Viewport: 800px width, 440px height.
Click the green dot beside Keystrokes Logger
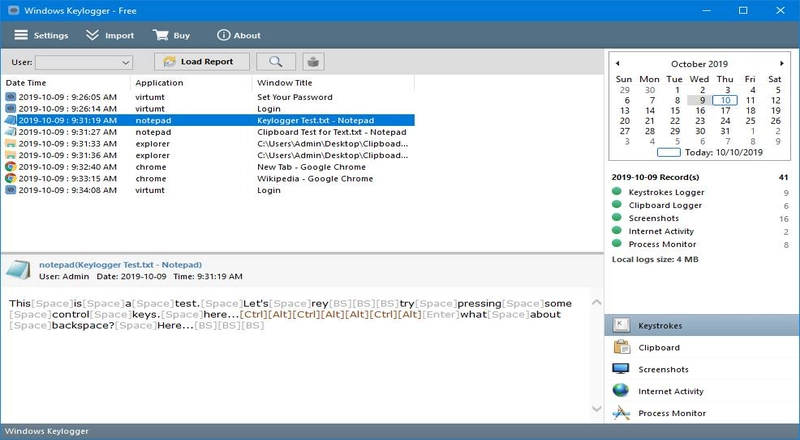click(617, 191)
